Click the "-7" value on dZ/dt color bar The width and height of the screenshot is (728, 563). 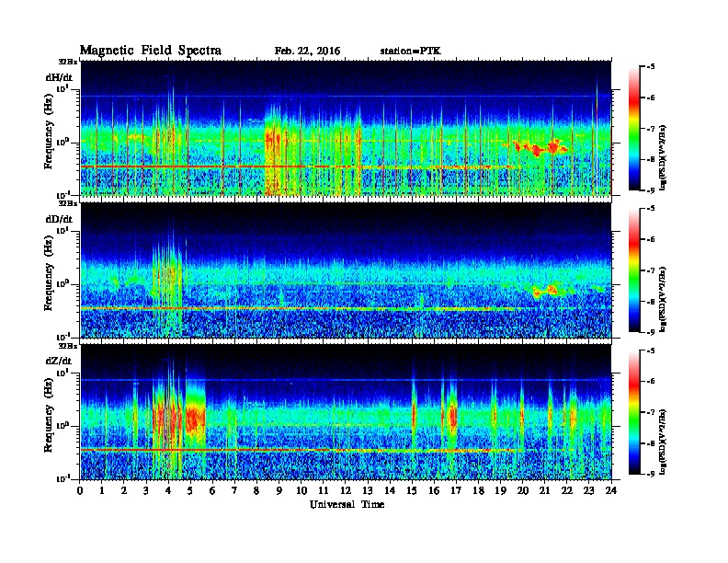click(651, 412)
